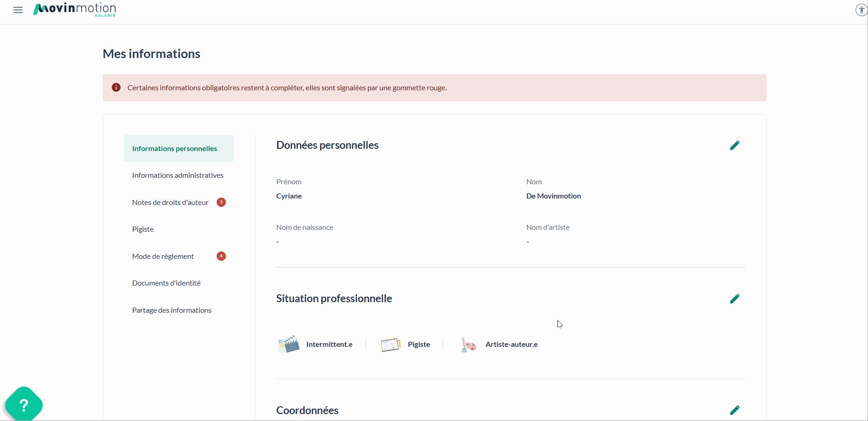Open the accessibility options icon

coord(861,10)
